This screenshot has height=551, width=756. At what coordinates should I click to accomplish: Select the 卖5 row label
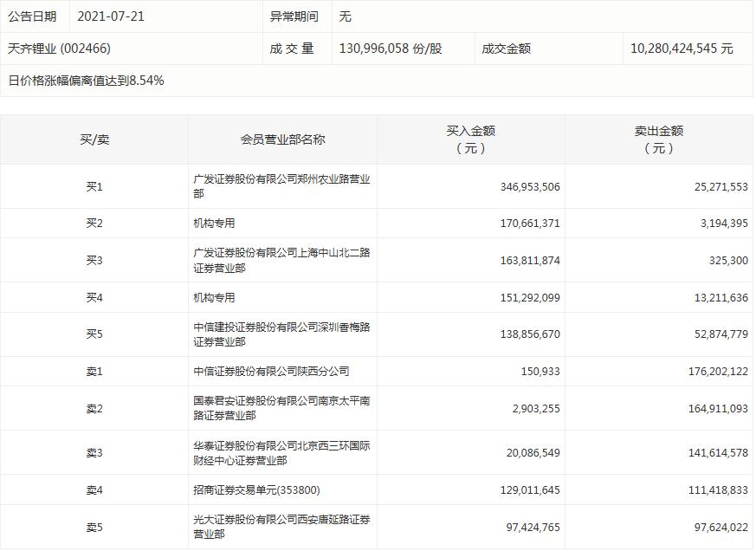pyautogui.click(x=94, y=528)
